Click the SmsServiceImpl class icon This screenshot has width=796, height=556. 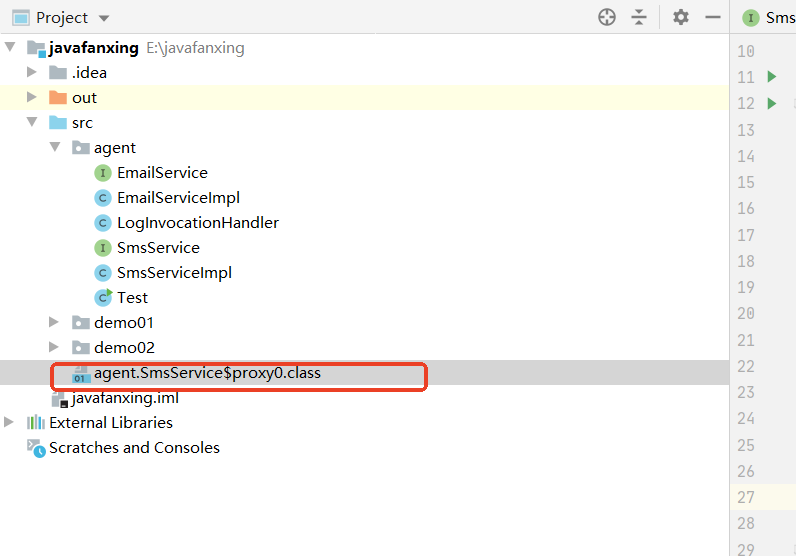(x=103, y=273)
